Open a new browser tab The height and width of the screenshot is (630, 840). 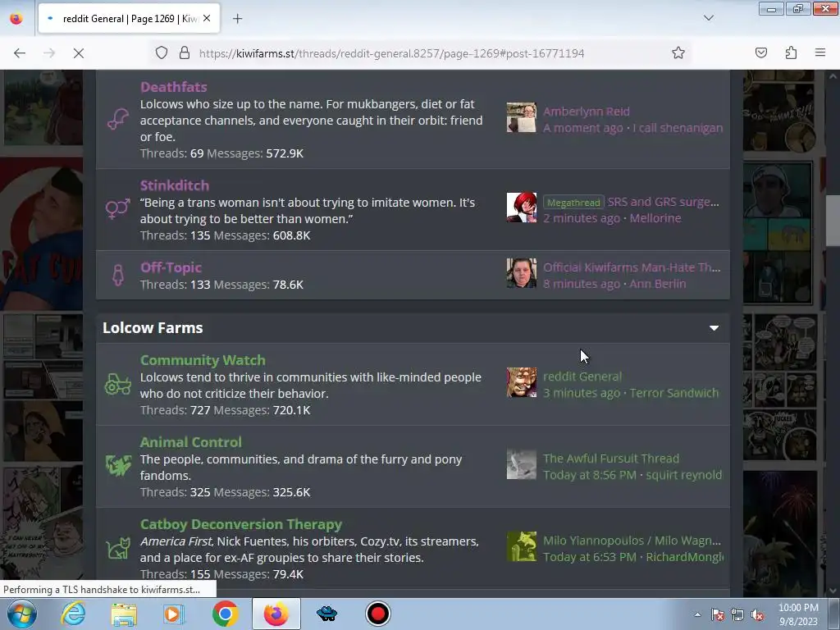237,19
